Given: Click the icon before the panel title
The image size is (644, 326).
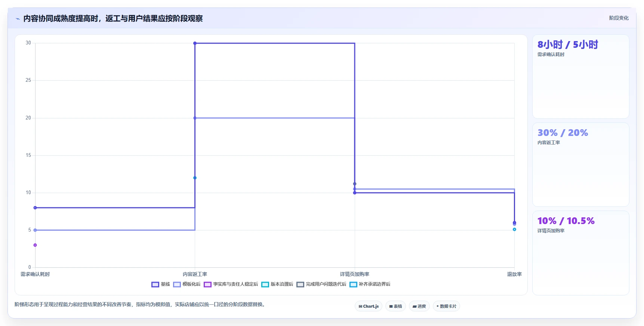Looking at the screenshot, I should pyautogui.click(x=18, y=19).
